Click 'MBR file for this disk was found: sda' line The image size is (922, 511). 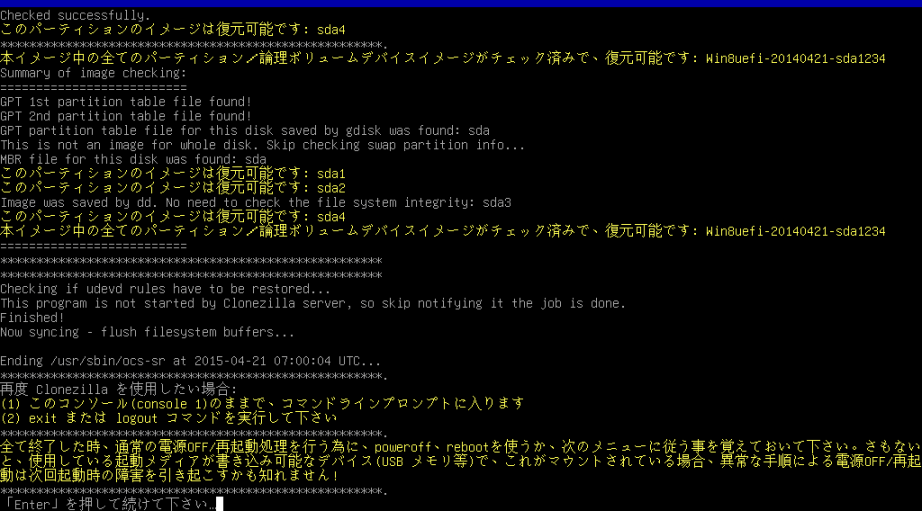(x=133, y=159)
